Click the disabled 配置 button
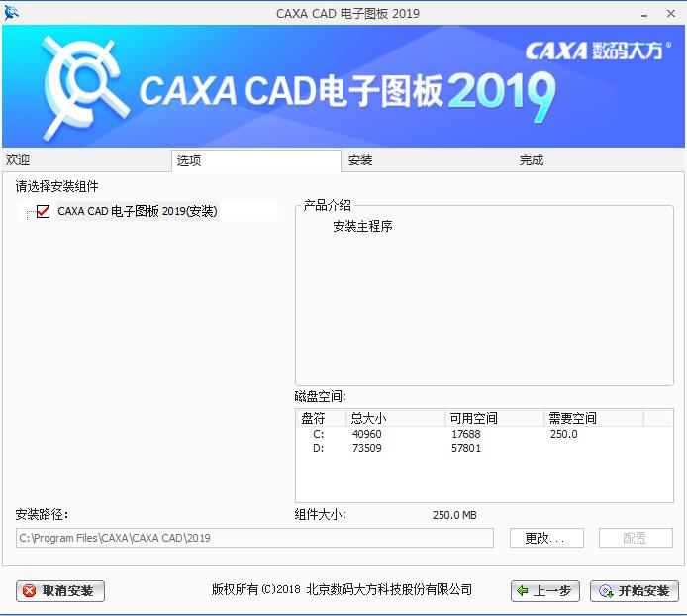The height and width of the screenshot is (616, 687). pyautogui.click(x=636, y=538)
